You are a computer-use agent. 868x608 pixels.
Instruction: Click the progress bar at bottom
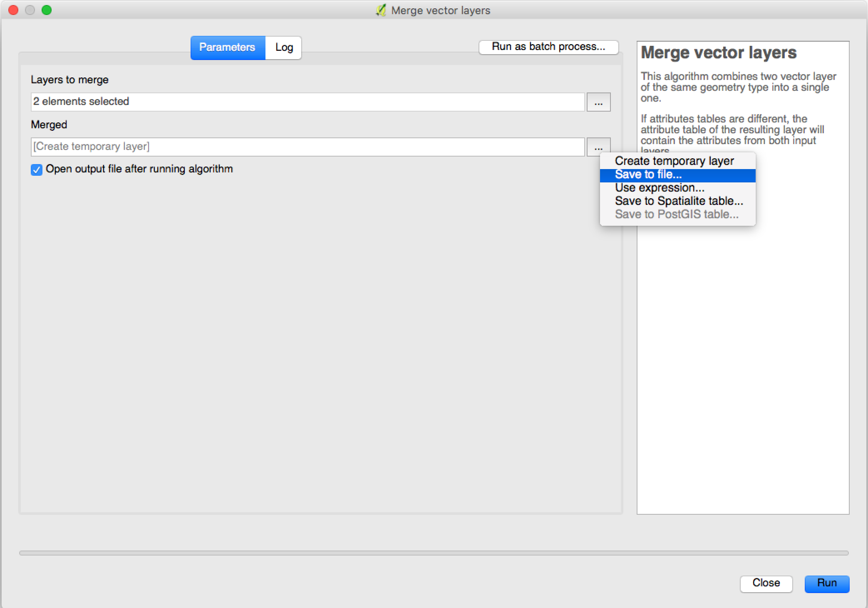[x=434, y=553]
